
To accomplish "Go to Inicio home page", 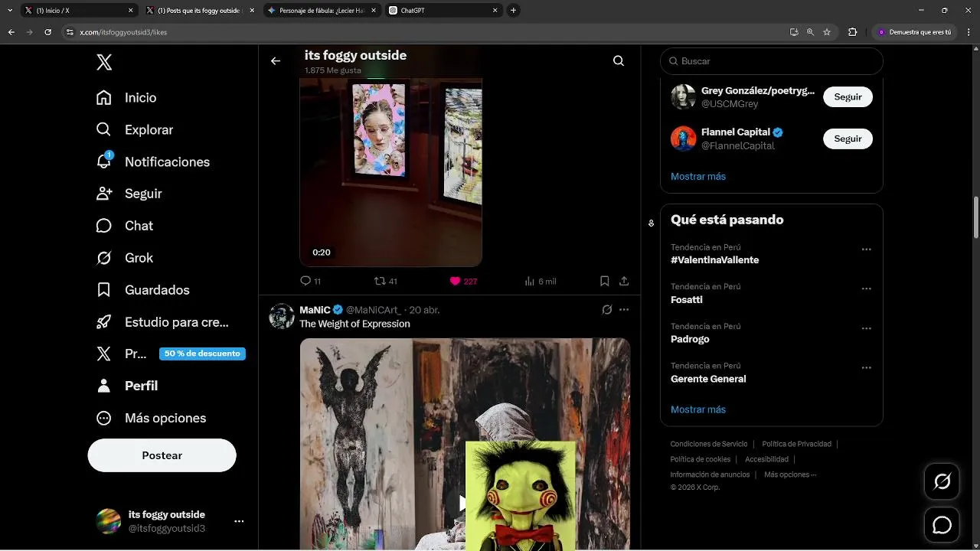I will pos(126,98).
